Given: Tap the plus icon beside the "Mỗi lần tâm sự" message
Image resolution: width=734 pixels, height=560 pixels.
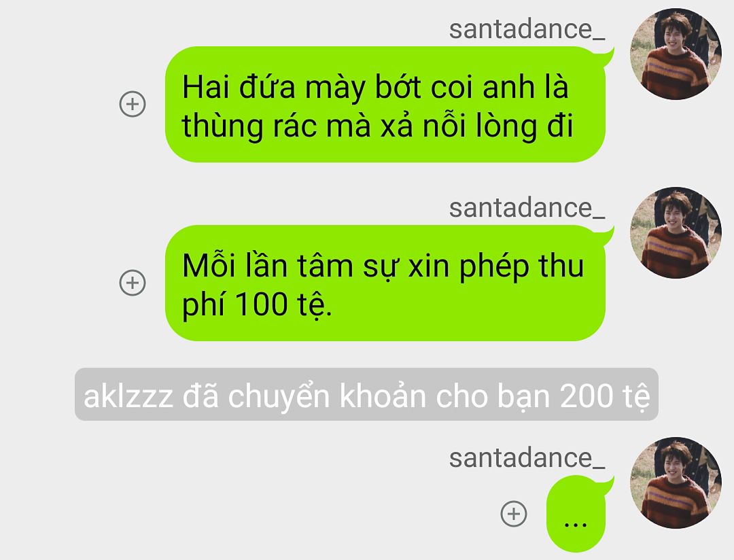Looking at the screenshot, I should tap(133, 283).
